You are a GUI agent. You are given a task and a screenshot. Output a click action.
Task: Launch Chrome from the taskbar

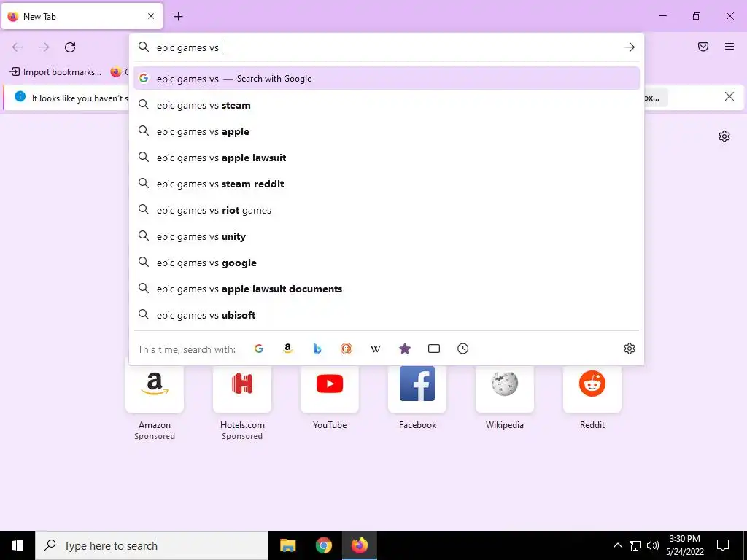323,545
